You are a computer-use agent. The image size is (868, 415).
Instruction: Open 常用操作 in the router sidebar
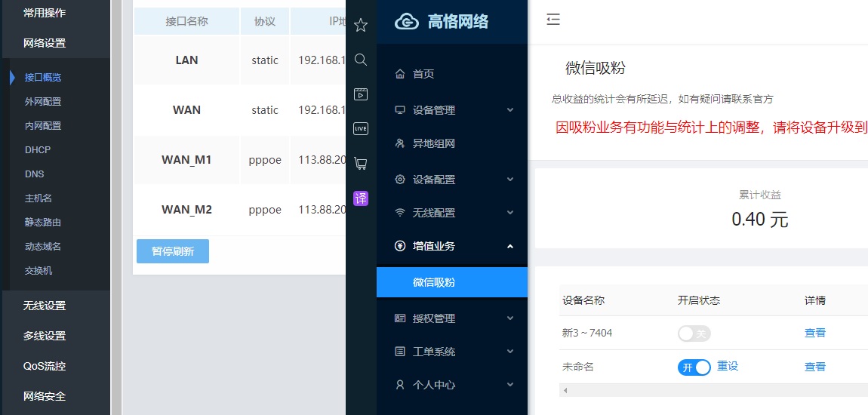coord(45,13)
